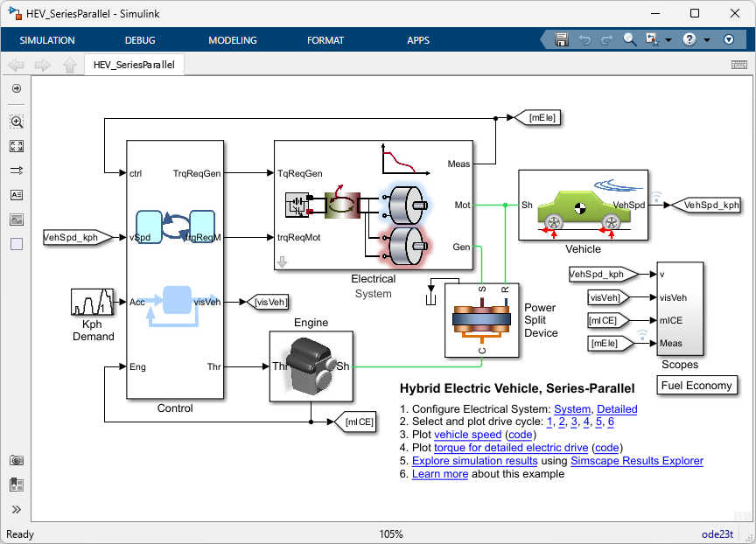
Task: Select the Zoom In tool in palette
Action: pos(17,122)
